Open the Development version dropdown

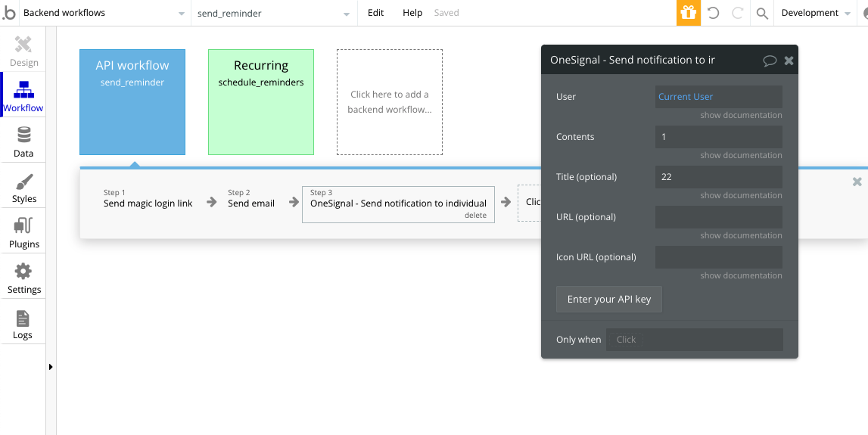pos(816,13)
